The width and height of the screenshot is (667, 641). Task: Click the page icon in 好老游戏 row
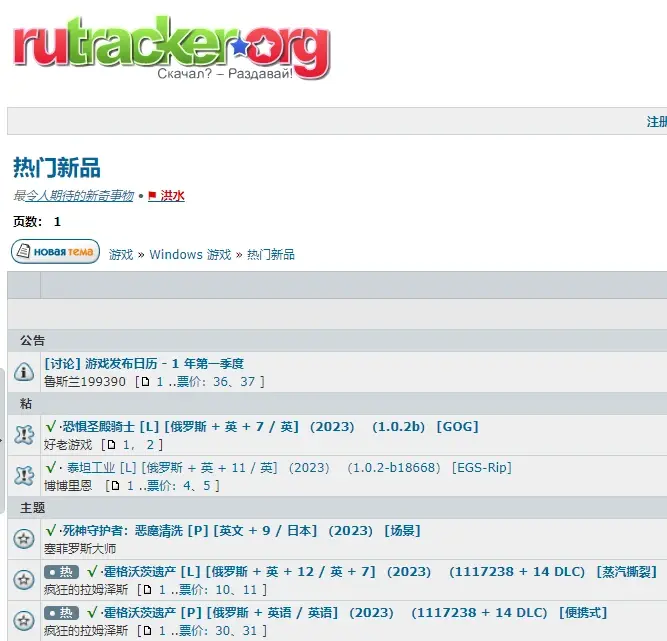click(111, 444)
